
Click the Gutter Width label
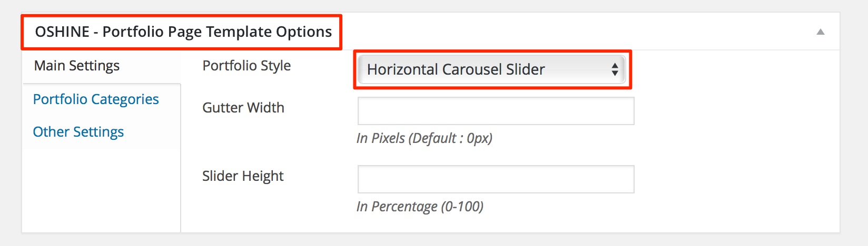click(x=243, y=108)
